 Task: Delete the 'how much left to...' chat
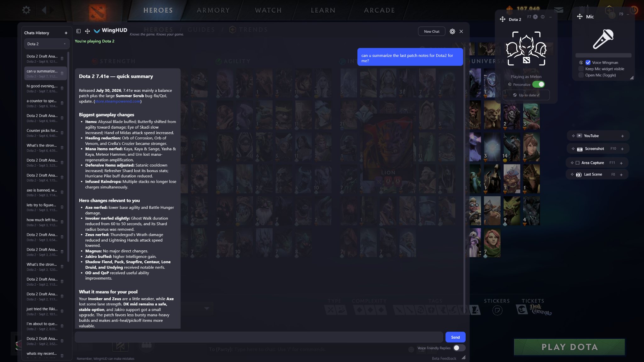(62, 222)
